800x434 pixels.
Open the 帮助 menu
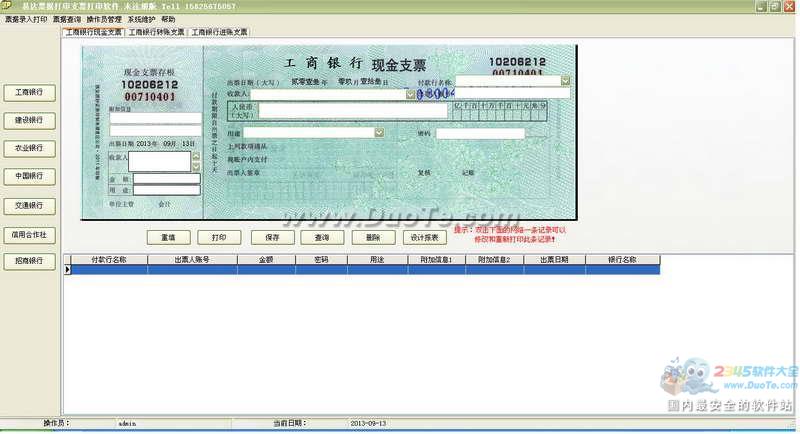click(x=168, y=19)
